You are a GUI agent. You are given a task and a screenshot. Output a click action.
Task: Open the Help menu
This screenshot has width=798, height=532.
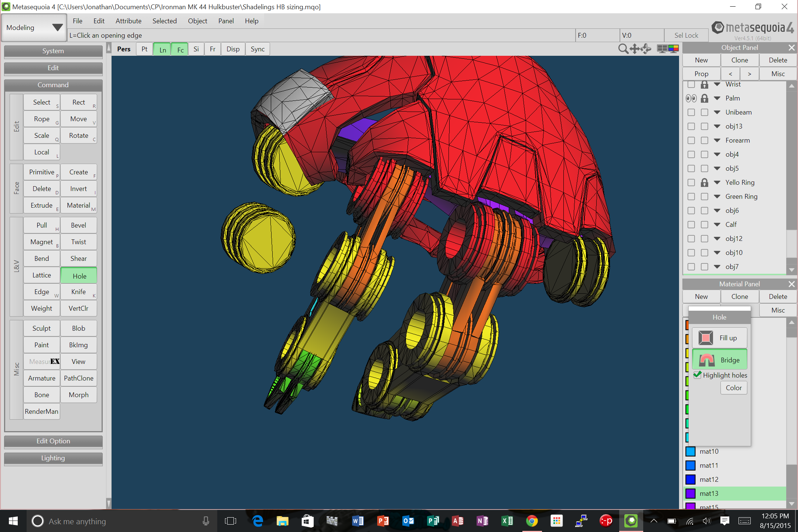pyautogui.click(x=251, y=21)
